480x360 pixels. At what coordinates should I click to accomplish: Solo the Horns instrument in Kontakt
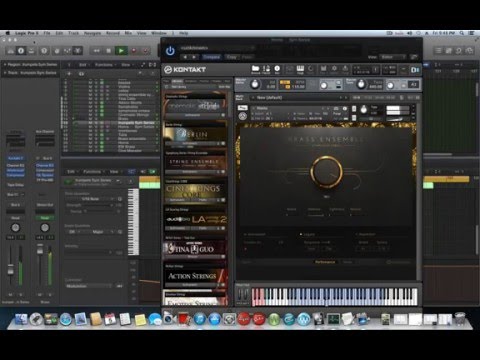point(354,109)
